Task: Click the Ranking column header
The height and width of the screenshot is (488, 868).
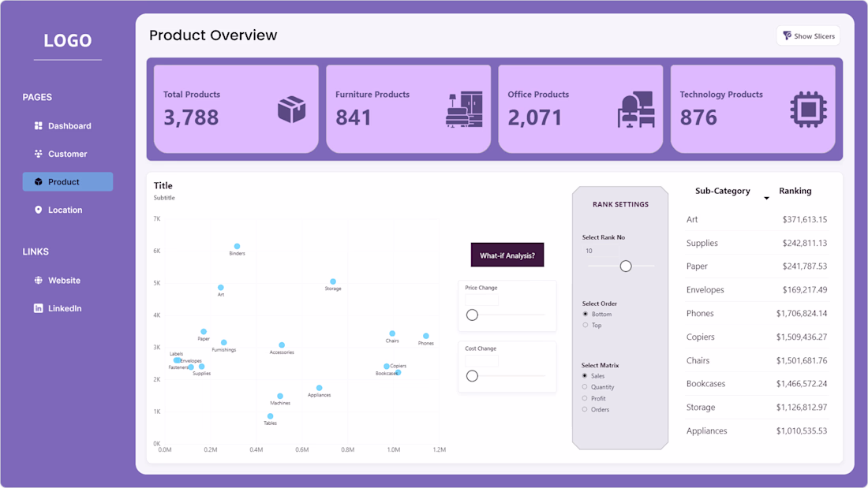Action: (x=795, y=191)
